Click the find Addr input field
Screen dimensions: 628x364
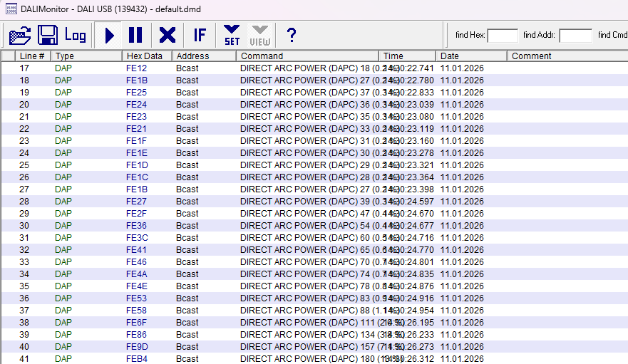click(575, 36)
